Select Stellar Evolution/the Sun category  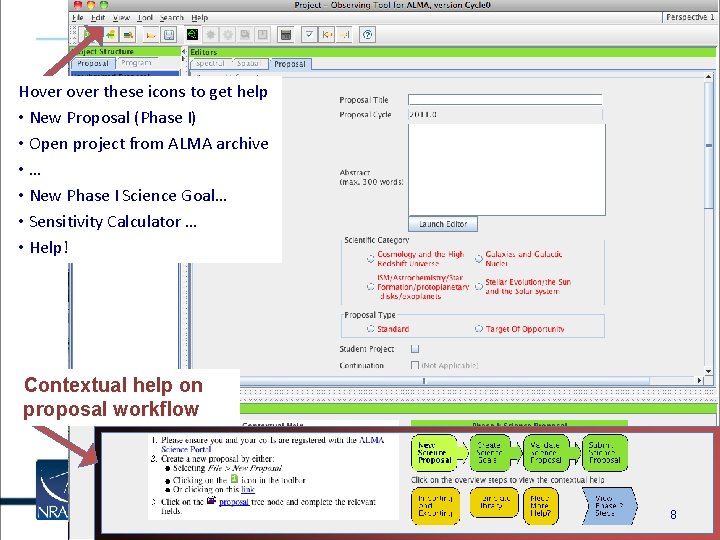[478, 287]
